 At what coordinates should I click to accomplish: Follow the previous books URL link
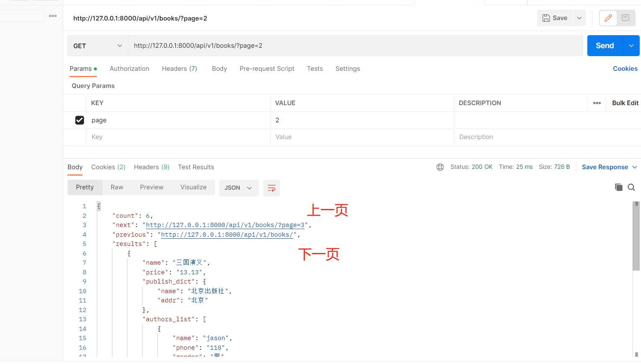(x=227, y=235)
